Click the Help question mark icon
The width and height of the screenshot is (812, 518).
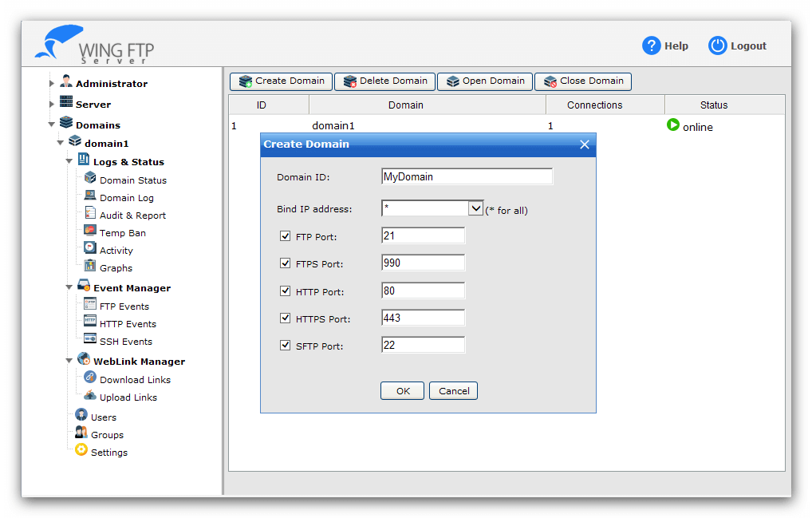[652, 46]
